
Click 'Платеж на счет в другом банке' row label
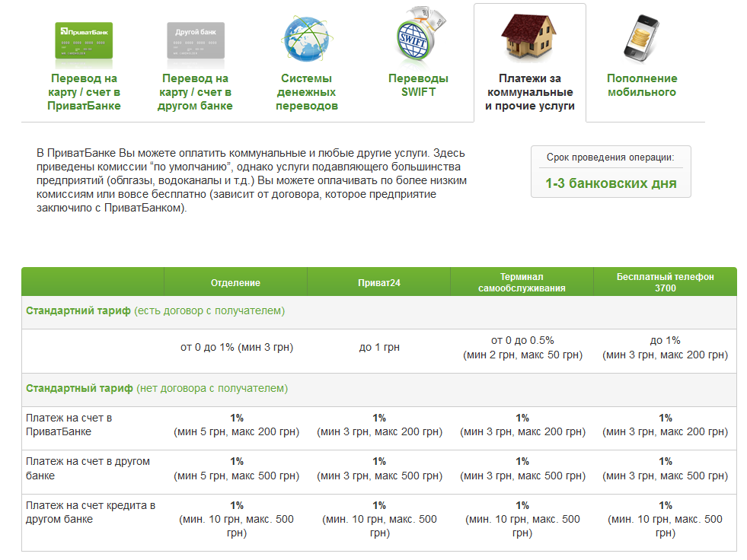[x=88, y=469]
